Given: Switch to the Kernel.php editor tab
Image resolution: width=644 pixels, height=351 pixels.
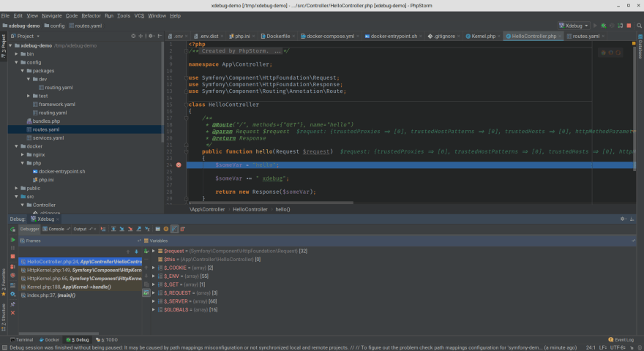Looking at the screenshot, I should tap(482, 36).
